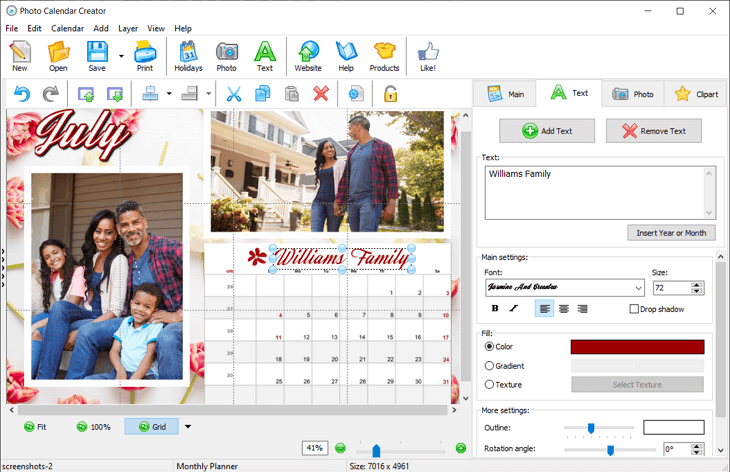Select the Texture fill option
This screenshot has width=730, height=472.
pyautogui.click(x=490, y=385)
